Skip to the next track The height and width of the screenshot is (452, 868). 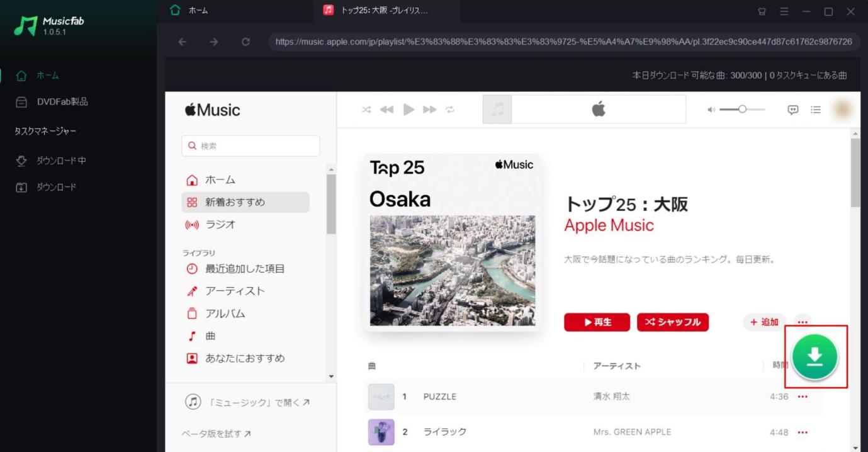click(430, 110)
